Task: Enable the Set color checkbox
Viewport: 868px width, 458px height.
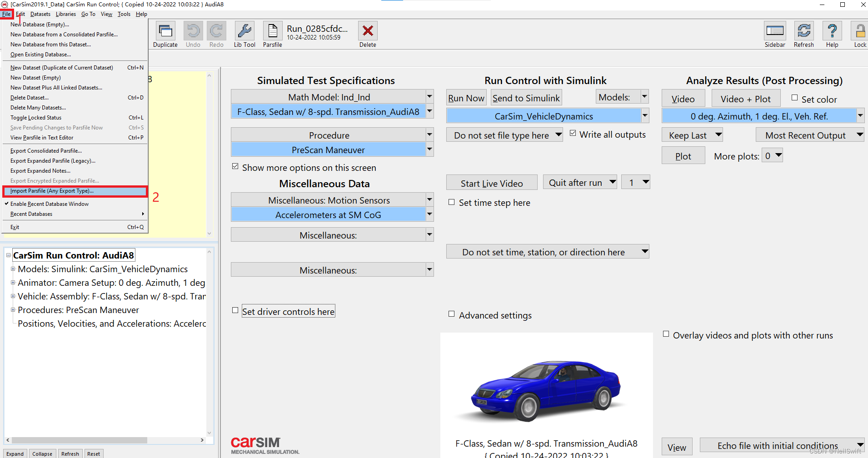Action: (x=795, y=98)
